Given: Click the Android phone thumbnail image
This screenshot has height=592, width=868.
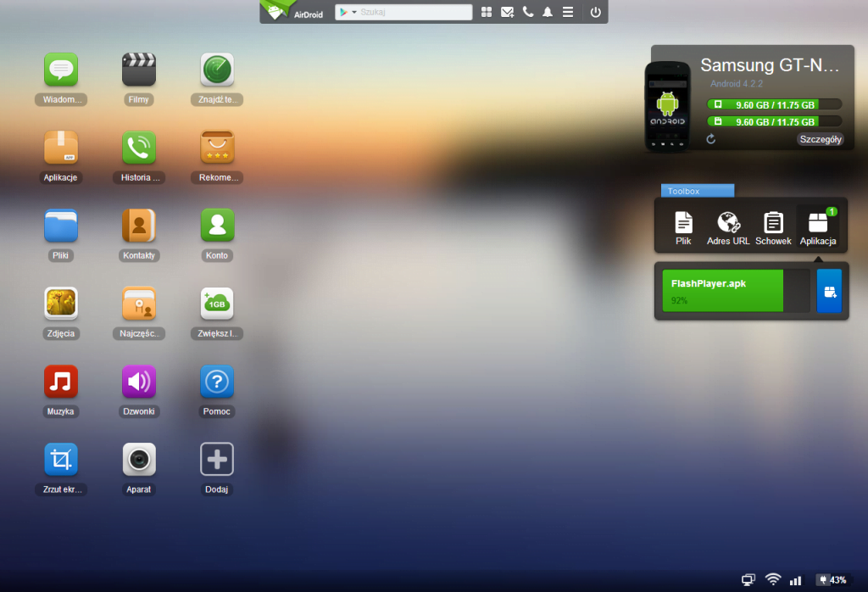Looking at the screenshot, I should pyautogui.click(x=668, y=106).
